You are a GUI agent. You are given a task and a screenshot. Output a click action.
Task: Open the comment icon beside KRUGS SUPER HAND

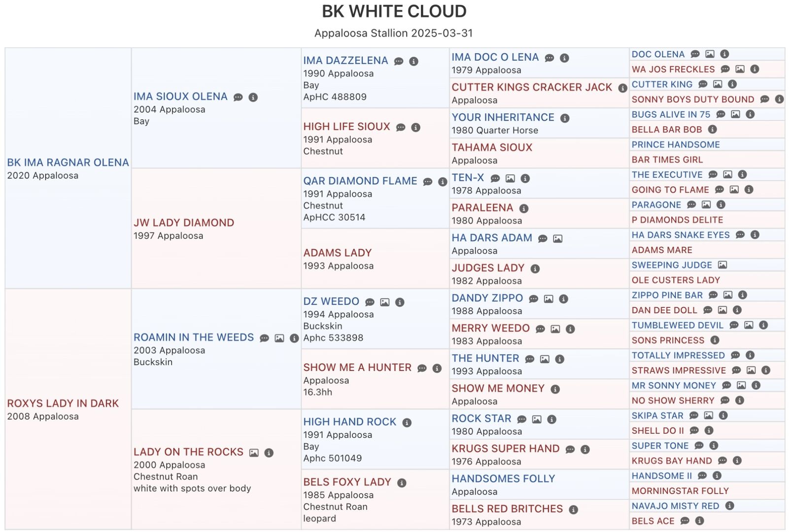[x=570, y=450]
